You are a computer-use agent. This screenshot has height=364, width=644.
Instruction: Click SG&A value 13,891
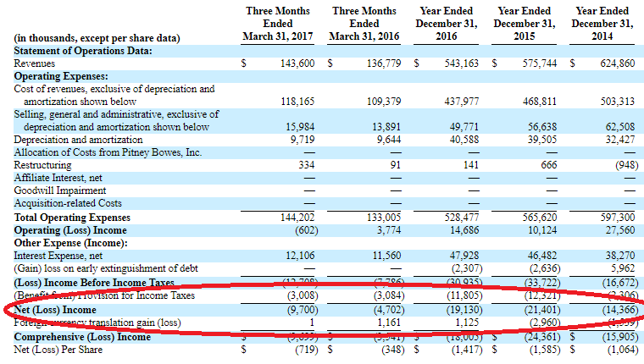point(386,127)
